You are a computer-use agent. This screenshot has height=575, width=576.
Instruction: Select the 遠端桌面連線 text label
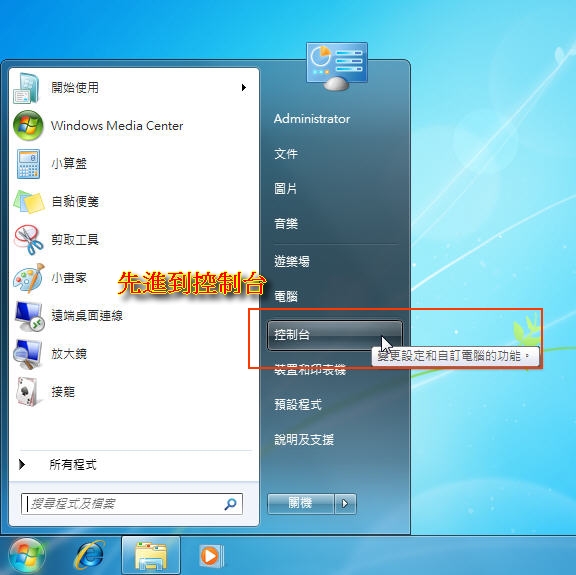[x=87, y=316]
